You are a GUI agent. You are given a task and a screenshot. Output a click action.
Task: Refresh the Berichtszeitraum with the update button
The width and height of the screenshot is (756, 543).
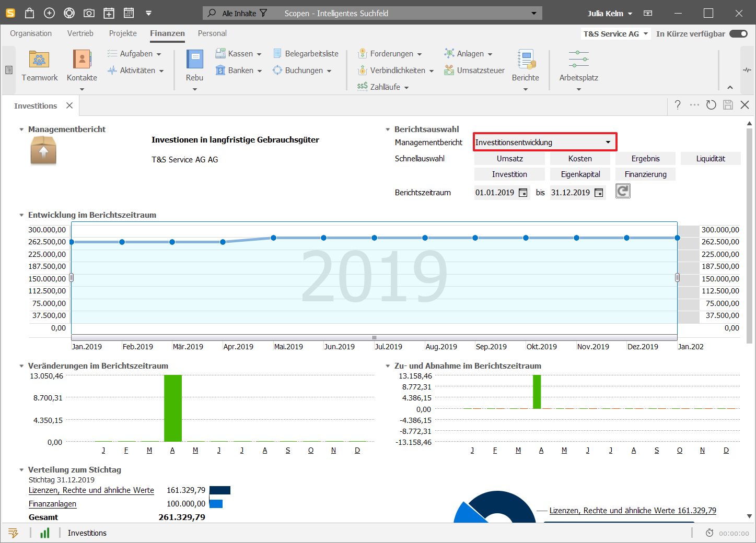point(623,191)
